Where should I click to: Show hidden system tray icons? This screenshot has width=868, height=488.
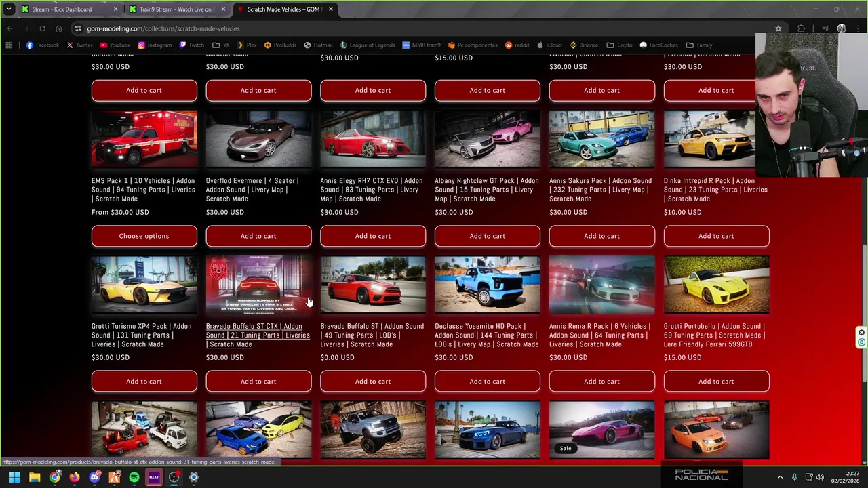[780, 477]
